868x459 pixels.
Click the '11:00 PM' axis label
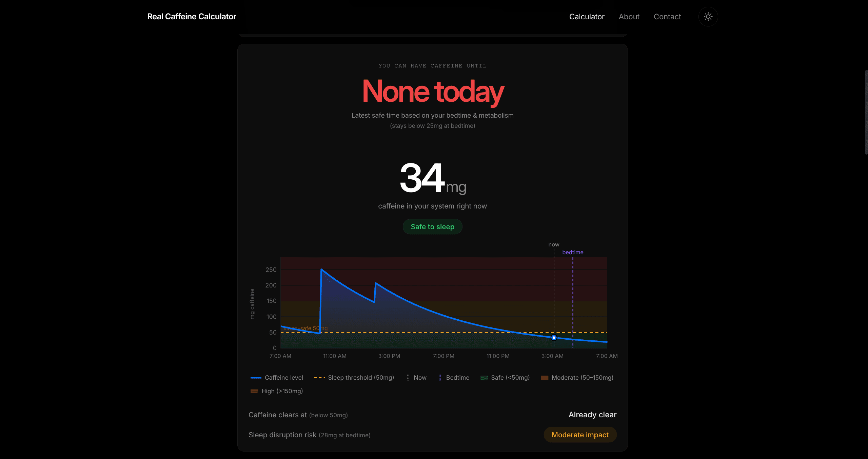(498, 356)
